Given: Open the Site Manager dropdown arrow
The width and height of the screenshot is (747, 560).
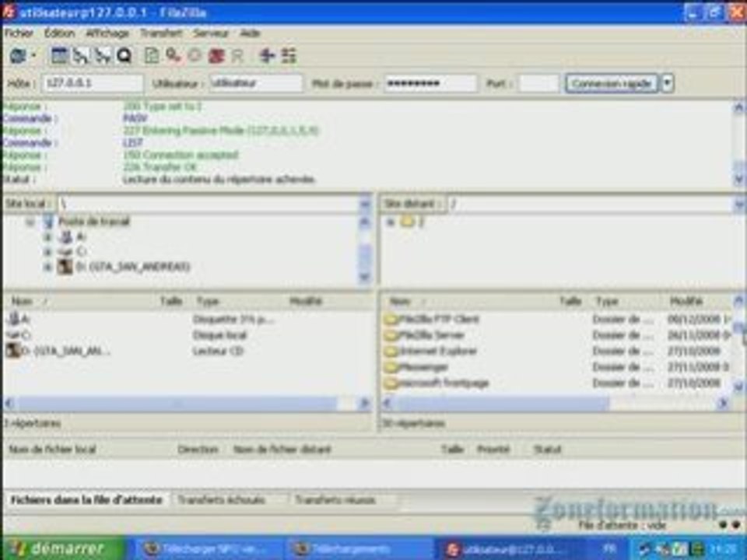Looking at the screenshot, I should pyautogui.click(x=33, y=56).
